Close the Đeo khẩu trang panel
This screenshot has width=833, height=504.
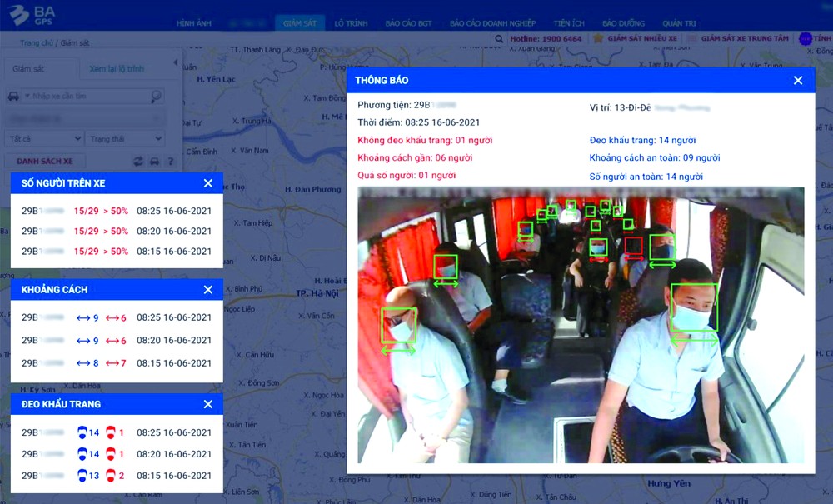pos(208,404)
